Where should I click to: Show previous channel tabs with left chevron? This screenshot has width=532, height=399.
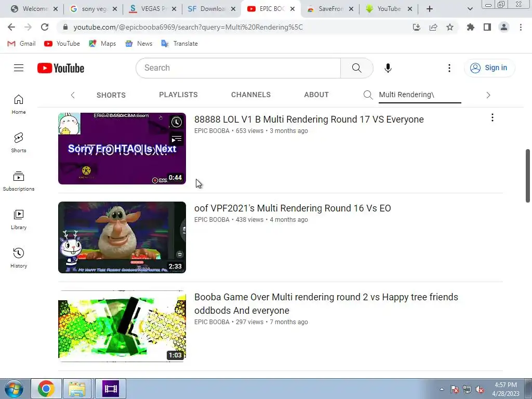[73, 96]
